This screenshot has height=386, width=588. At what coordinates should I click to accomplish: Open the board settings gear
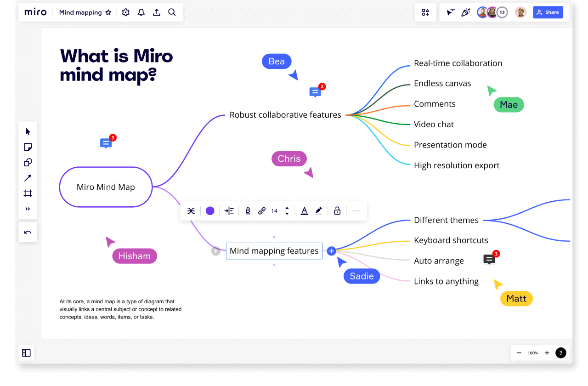[x=125, y=12]
